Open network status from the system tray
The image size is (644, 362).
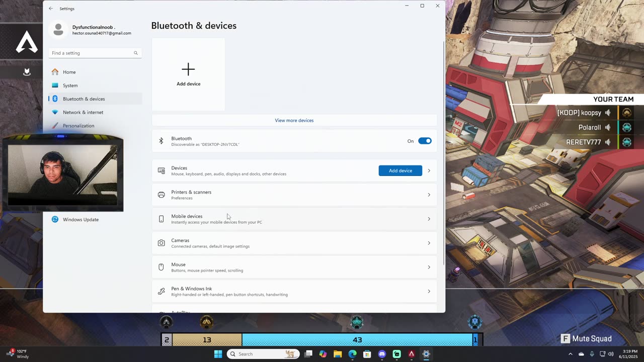602,354
